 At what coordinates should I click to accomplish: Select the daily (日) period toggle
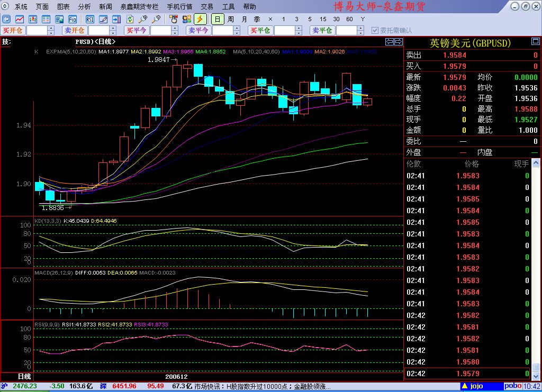[217, 19]
